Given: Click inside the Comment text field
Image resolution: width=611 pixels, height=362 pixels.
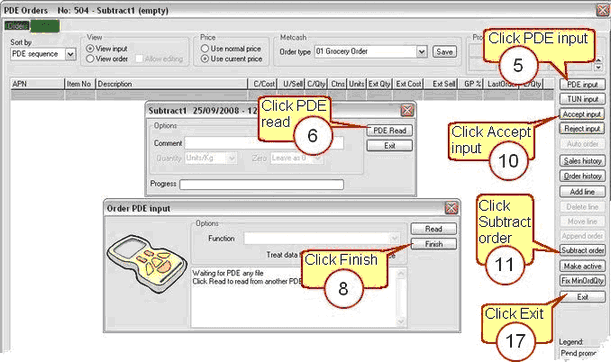Looking at the screenshot, I should (x=264, y=143).
